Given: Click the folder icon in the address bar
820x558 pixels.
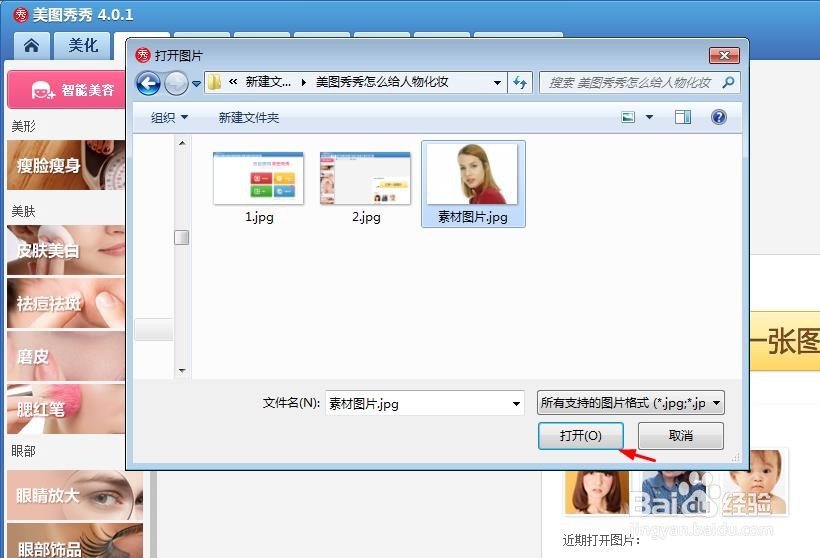Looking at the screenshot, I should pos(214,82).
